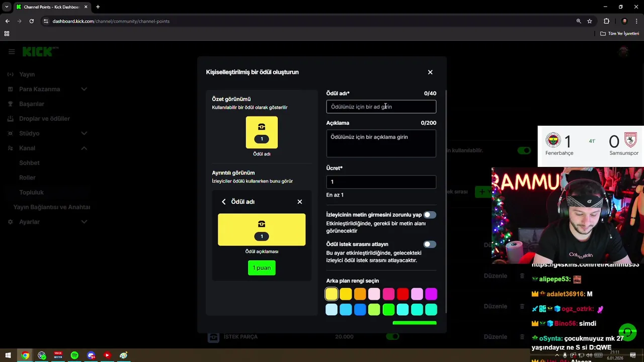The height and width of the screenshot is (362, 644).
Task: Open Roller under Kanal
Action: coord(27,177)
